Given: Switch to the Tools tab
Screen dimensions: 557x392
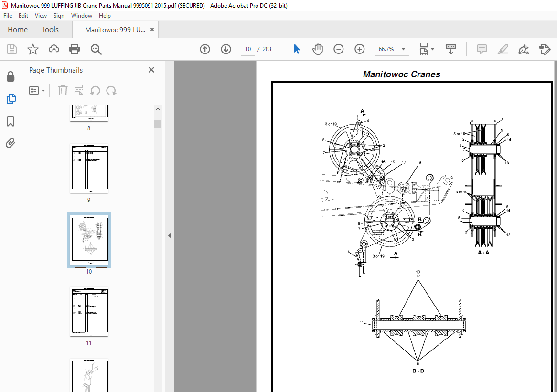Looking at the screenshot, I should tap(50, 30).
